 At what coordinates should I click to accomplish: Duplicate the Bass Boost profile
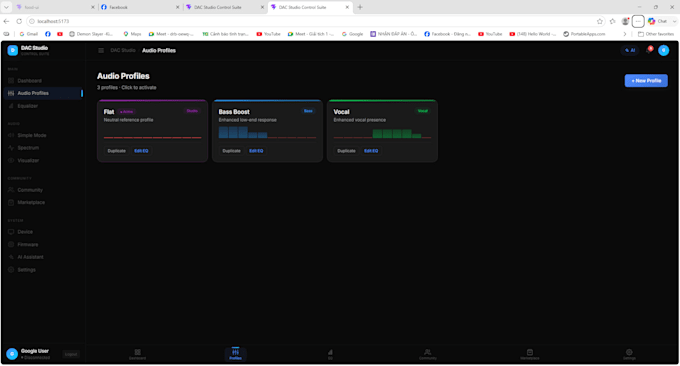pyautogui.click(x=232, y=151)
